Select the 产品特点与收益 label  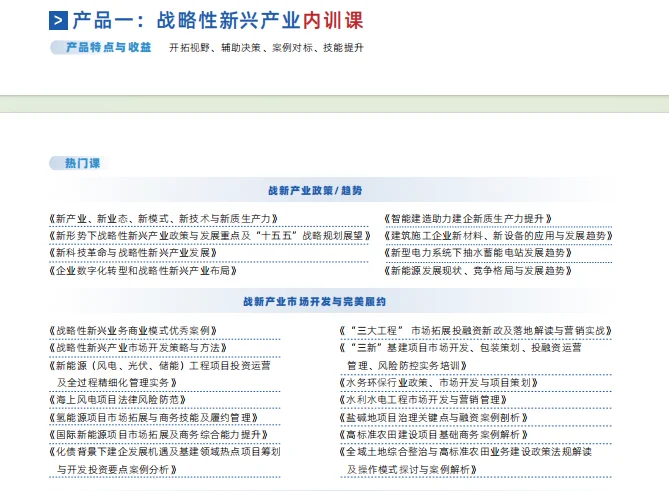tap(108, 47)
